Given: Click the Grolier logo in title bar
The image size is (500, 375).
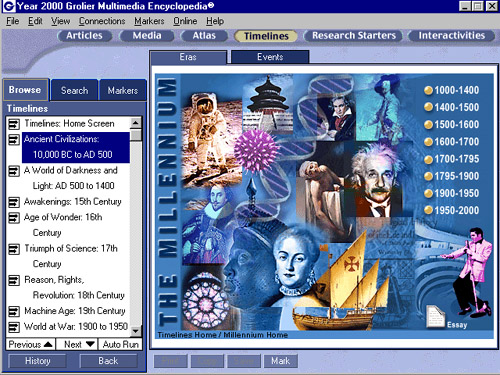Looking at the screenshot, I should coord(8,6).
